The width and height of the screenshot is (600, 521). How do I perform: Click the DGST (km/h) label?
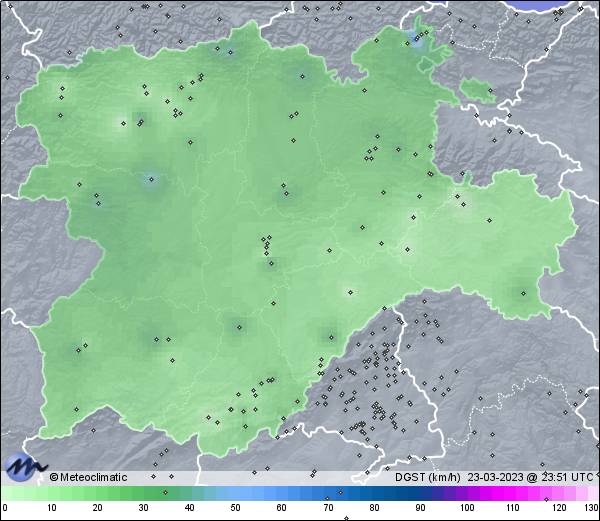coord(428,477)
